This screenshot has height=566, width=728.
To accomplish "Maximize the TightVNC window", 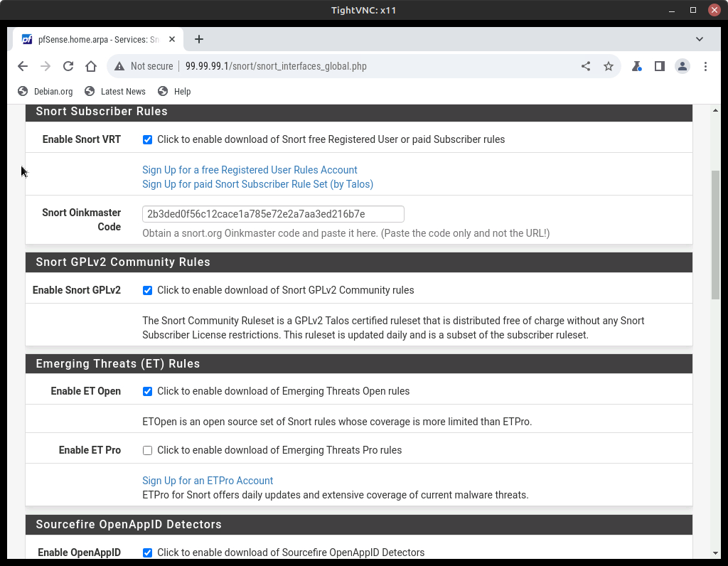I will pyautogui.click(x=692, y=10).
